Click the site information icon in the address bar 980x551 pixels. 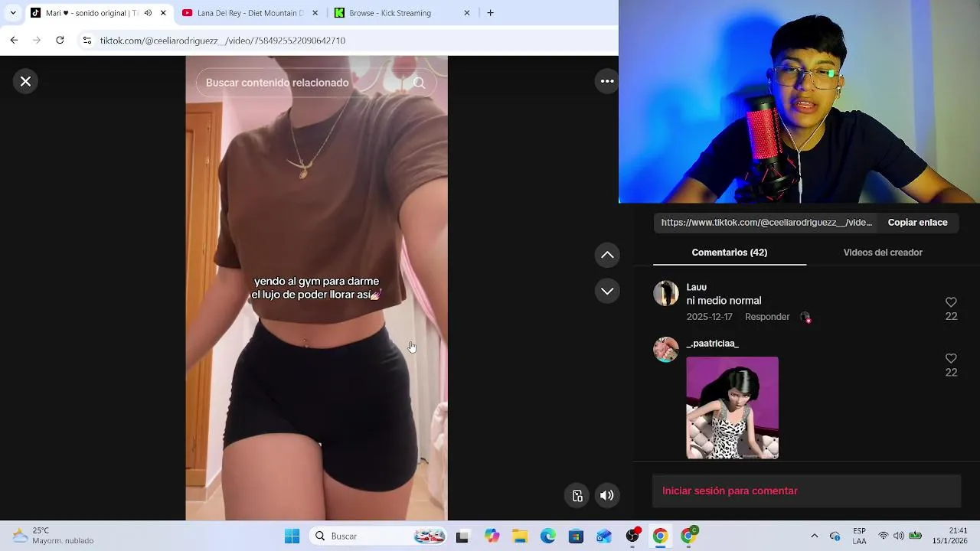(x=87, y=40)
